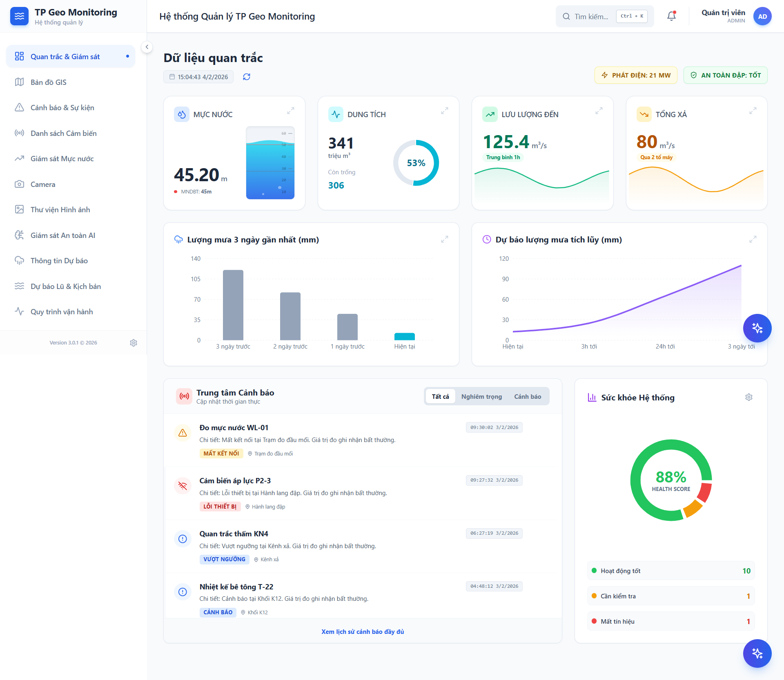The height and width of the screenshot is (680, 784).
Task: Open System Health settings gear
Action: tap(748, 397)
